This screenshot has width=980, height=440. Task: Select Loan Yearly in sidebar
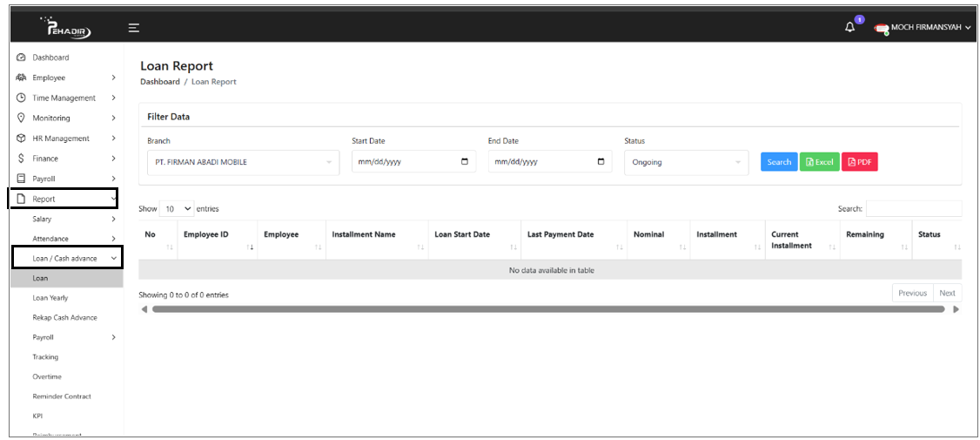click(x=50, y=298)
